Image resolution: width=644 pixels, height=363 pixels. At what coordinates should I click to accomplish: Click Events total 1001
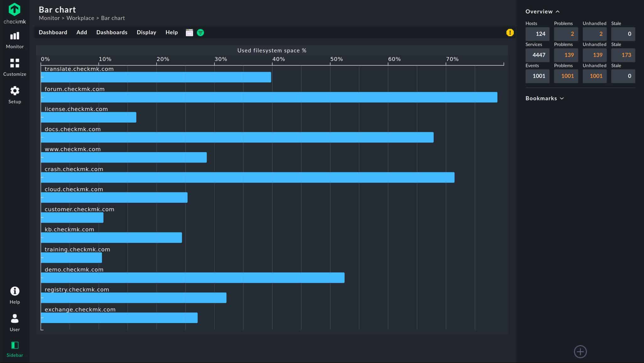click(x=537, y=76)
